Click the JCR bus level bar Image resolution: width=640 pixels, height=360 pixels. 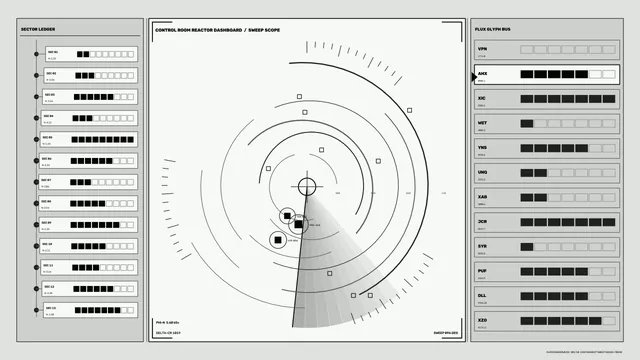pos(568,222)
